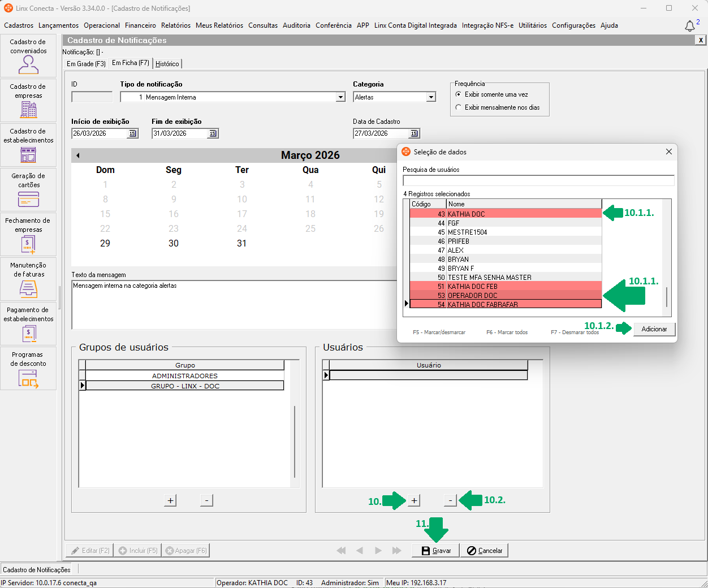The image size is (708, 588).
Task: Open Linx Conta Digital Integrada menu
Action: tap(416, 25)
